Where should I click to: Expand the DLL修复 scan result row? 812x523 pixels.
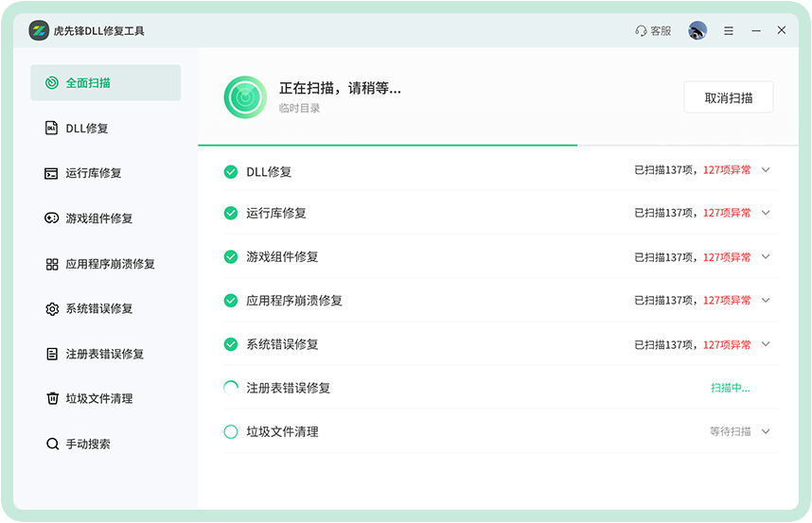766,170
